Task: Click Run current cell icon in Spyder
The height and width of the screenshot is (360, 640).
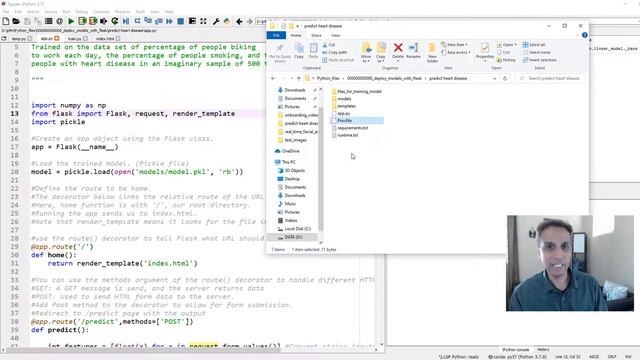Action: click(82, 21)
